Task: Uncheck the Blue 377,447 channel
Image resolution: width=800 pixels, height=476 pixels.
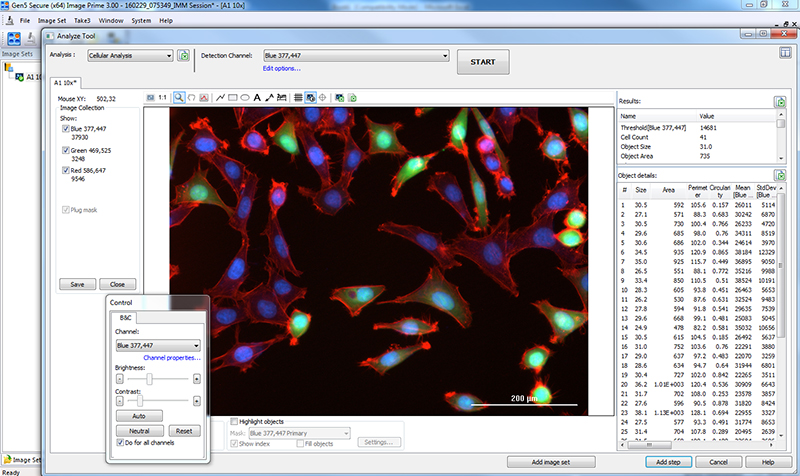Action: (66, 129)
